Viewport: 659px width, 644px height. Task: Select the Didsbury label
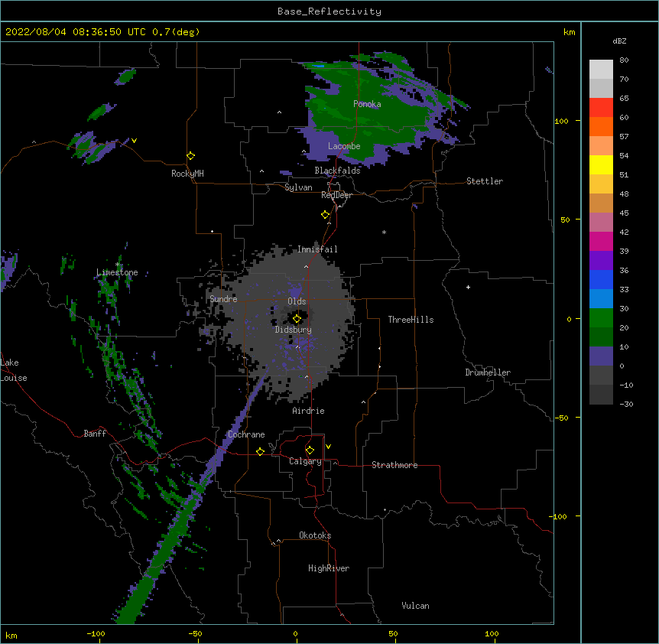[294, 330]
